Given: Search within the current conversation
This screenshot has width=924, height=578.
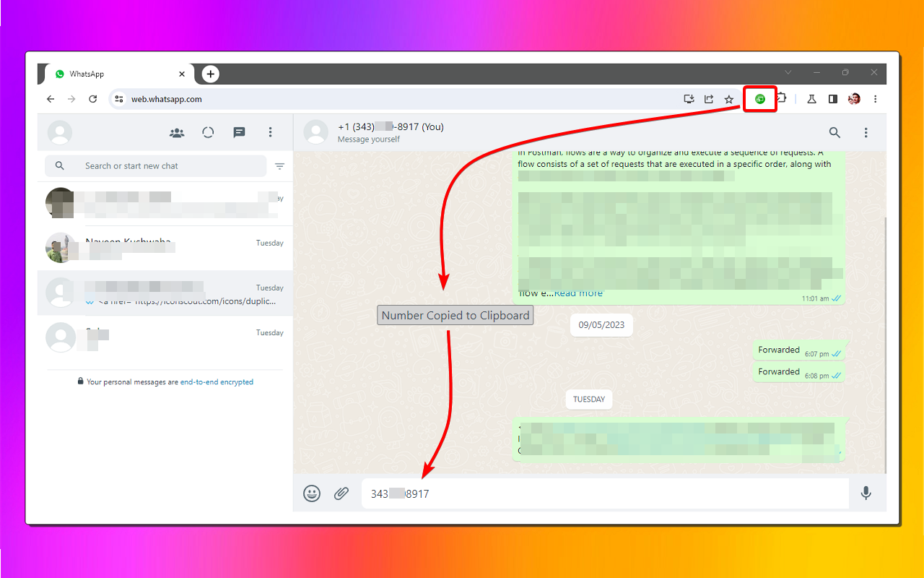Looking at the screenshot, I should point(834,132).
